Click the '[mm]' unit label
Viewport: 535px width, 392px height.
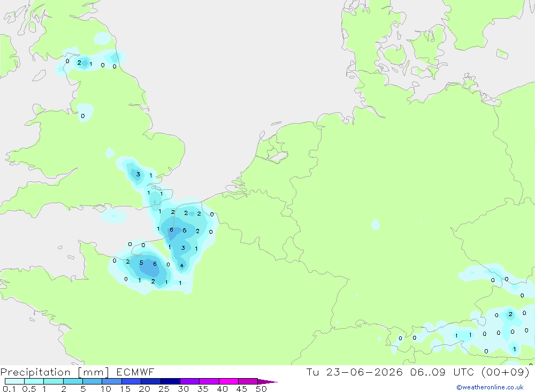pos(93,372)
